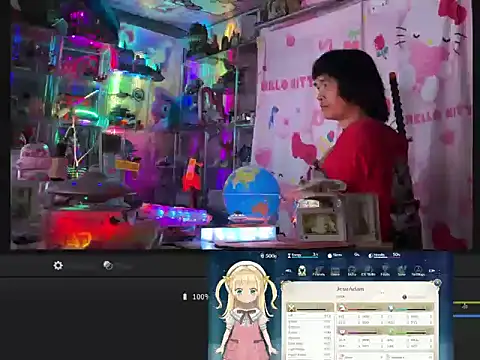
Task: Open the Settings tab in the game menu
Action: 418,271
